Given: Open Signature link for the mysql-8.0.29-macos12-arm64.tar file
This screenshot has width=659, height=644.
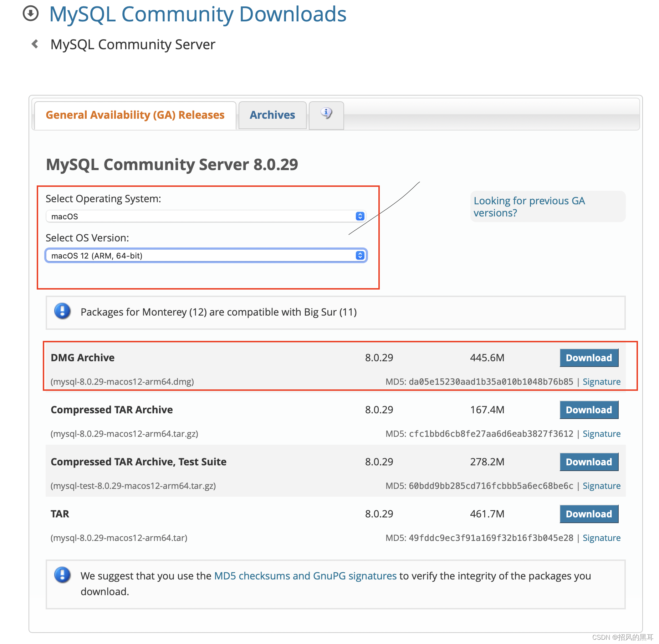Looking at the screenshot, I should click(x=602, y=538).
